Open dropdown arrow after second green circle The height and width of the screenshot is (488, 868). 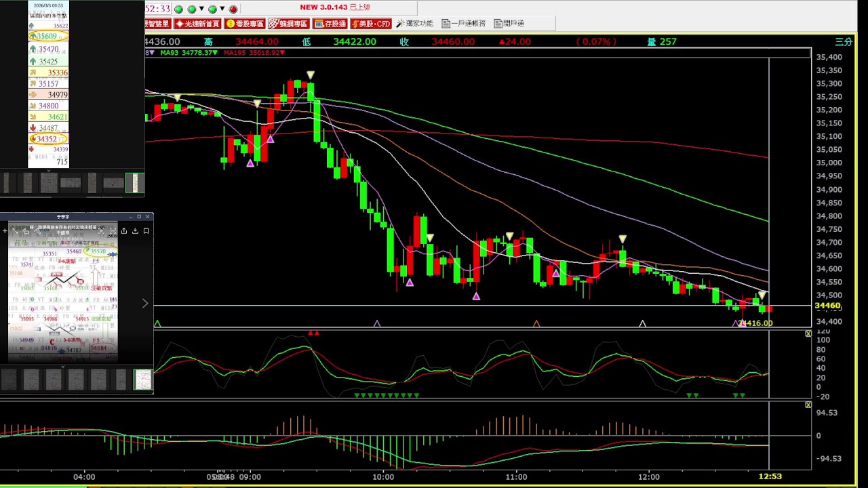(201, 9)
